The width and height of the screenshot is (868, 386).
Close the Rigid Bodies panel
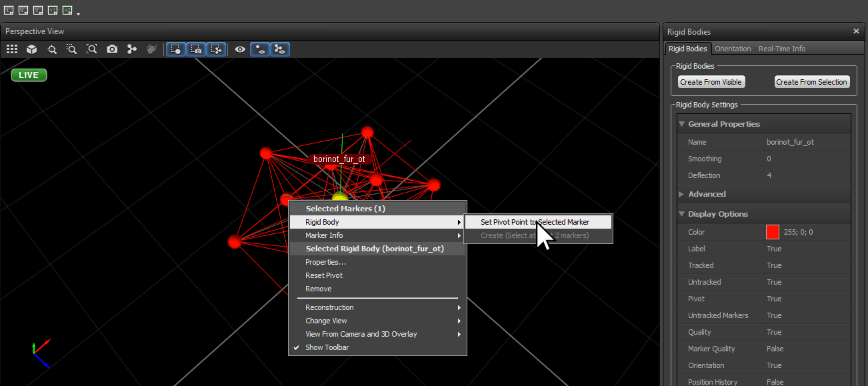tap(856, 31)
